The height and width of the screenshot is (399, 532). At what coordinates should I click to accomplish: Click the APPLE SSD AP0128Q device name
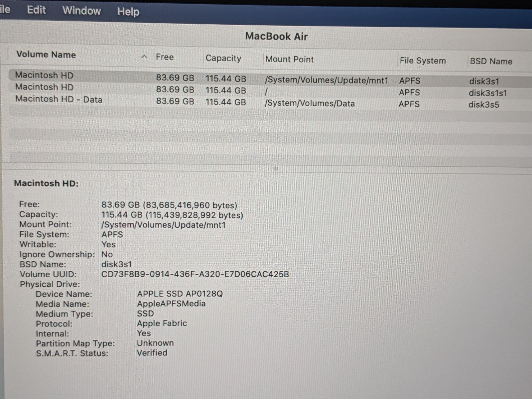180,294
